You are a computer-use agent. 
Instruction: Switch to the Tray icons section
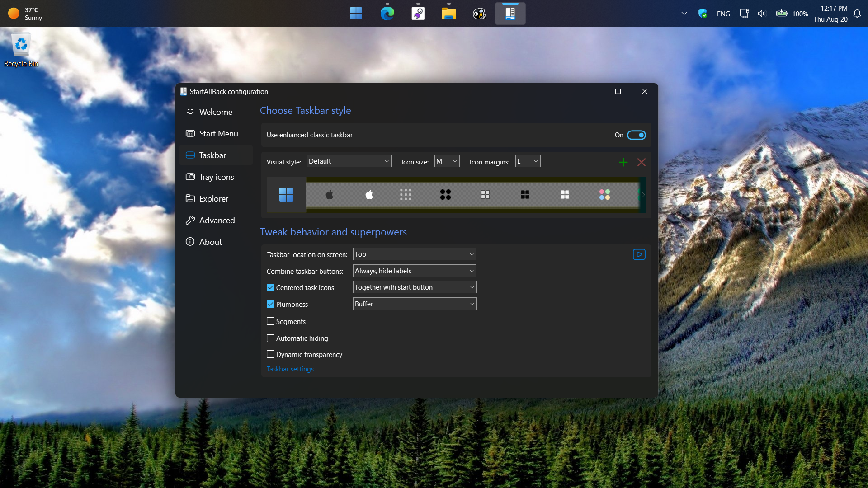coord(216,177)
